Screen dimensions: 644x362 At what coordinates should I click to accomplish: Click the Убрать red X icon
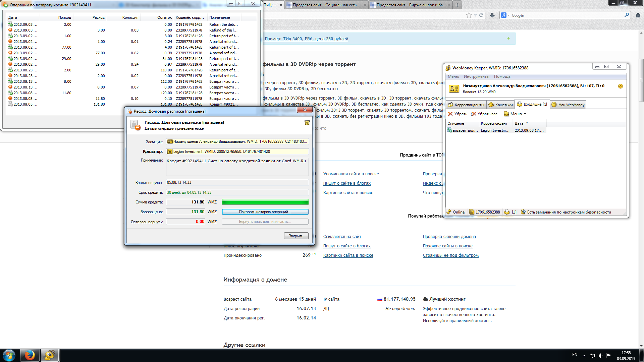tap(450, 114)
